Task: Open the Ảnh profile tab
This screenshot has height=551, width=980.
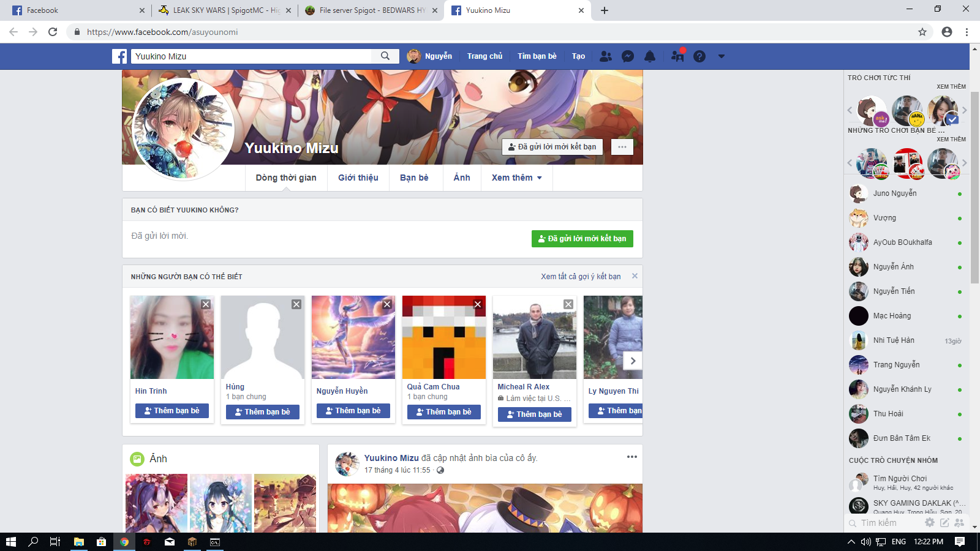Action: (x=462, y=178)
